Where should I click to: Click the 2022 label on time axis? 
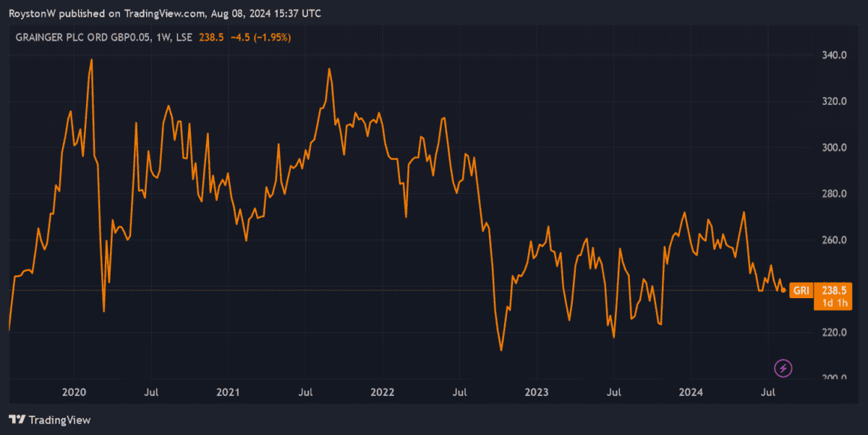[x=382, y=392]
